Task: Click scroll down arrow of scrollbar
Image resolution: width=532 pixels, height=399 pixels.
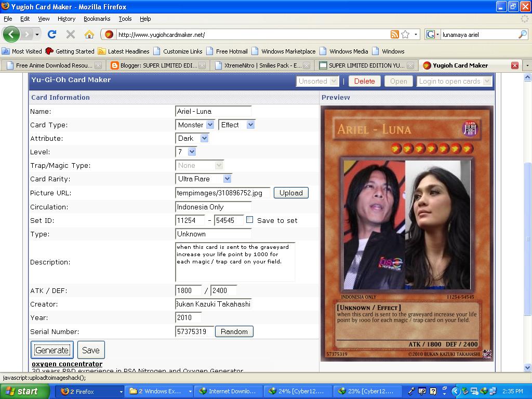Action: (528, 367)
